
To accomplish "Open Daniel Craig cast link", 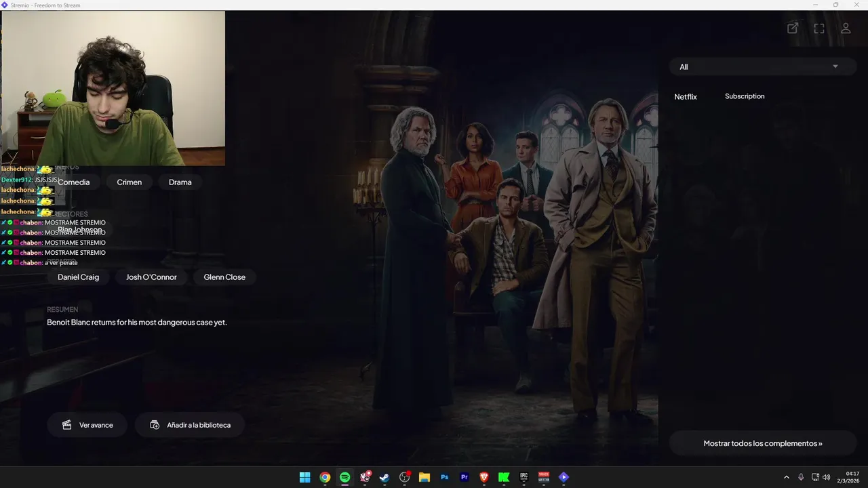I will (x=78, y=277).
